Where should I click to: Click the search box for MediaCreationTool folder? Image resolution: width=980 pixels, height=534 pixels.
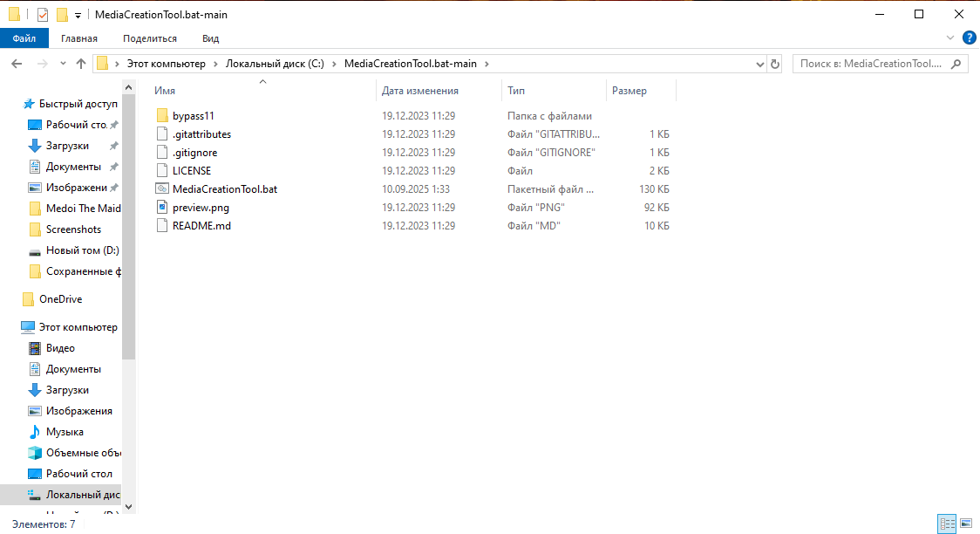(872, 64)
